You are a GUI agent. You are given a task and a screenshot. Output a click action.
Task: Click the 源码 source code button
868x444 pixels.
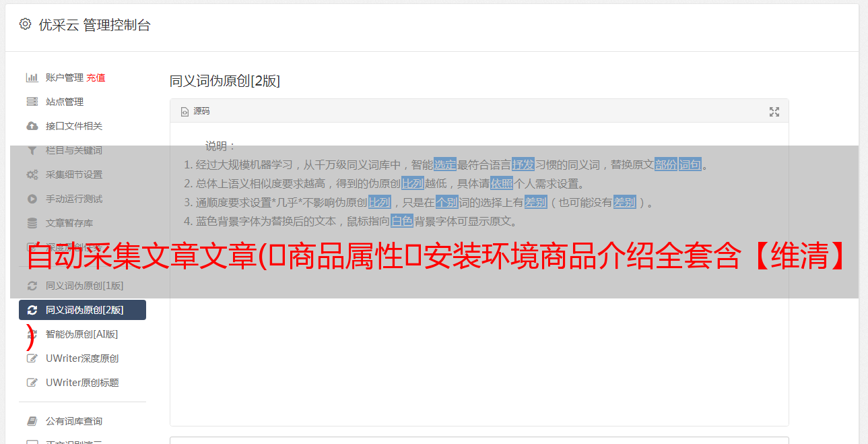tap(195, 111)
